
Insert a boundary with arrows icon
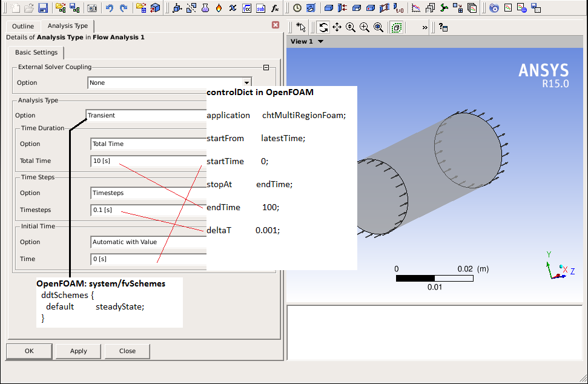click(x=342, y=7)
